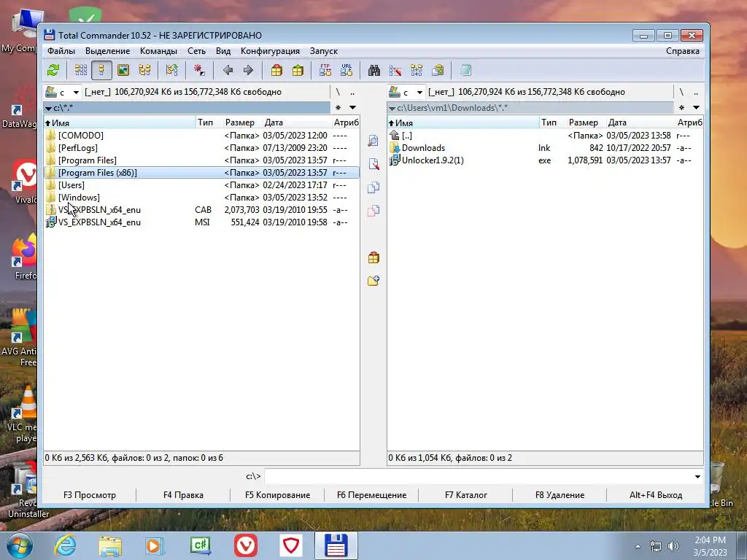Click F6 Перемещение button
Screen dimensions: 747x560
pos(371,495)
